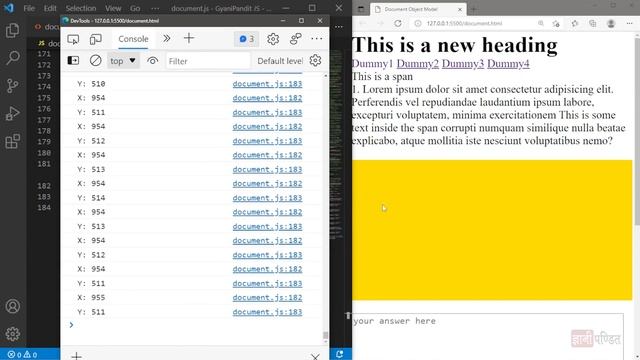
Task: Create a live expression with eye icon
Action: [x=153, y=61]
